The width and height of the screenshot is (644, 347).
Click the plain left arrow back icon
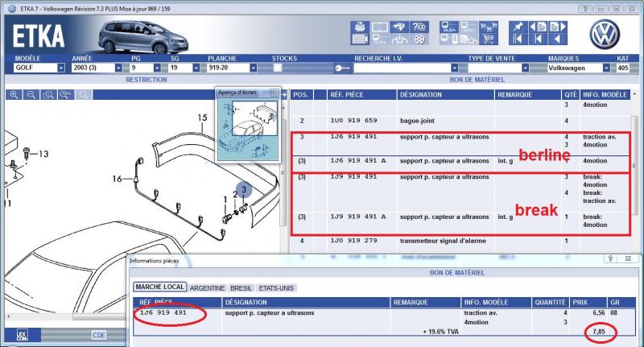coord(558,39)
